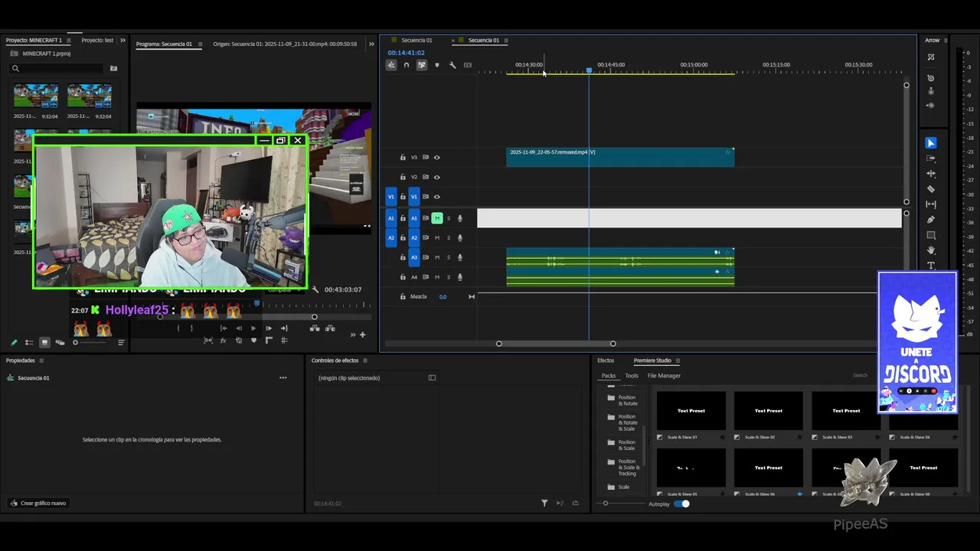Step forward one frame in program monitor
The image size is (980, 551).
268,328
